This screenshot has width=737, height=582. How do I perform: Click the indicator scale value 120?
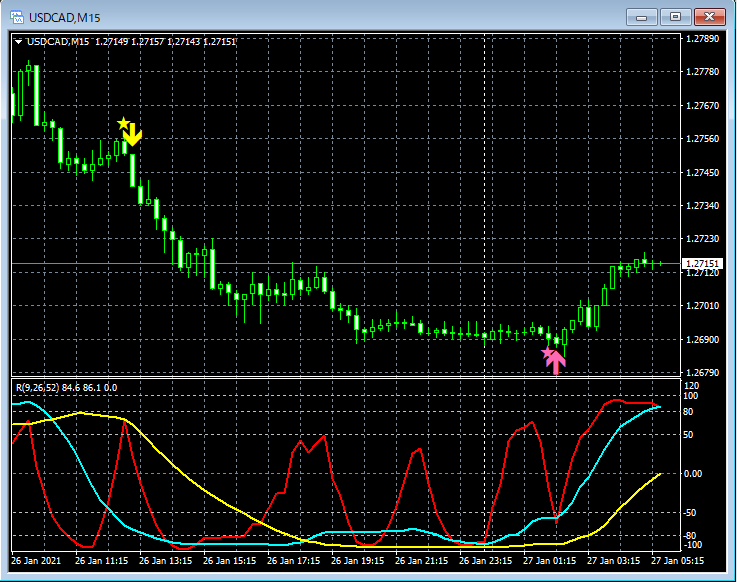(692, 386)
